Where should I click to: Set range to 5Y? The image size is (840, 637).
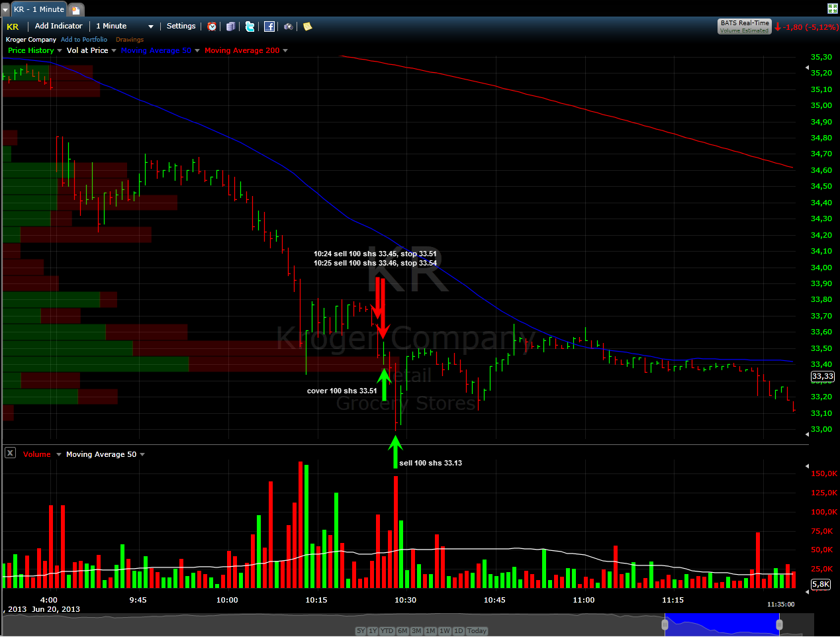361,631
